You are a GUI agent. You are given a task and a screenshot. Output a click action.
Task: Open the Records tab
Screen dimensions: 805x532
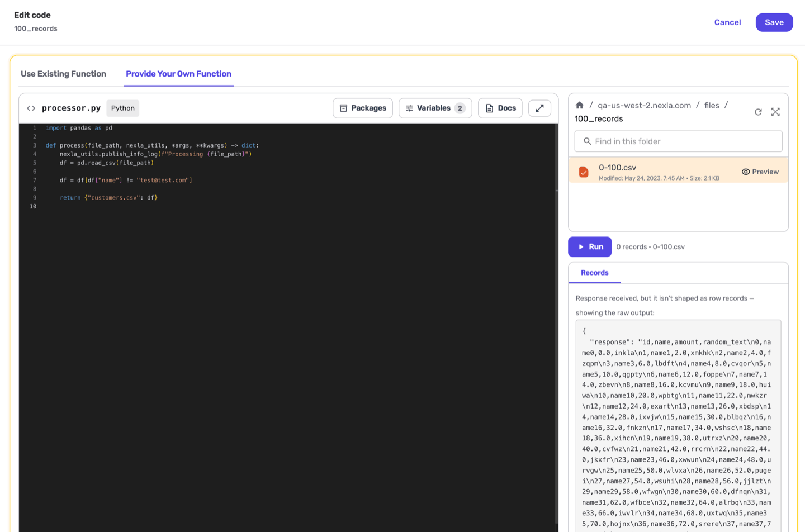point(594,273)
